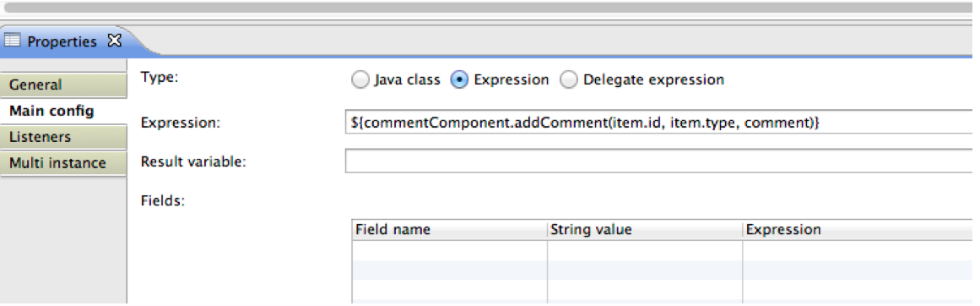Click the Delegate expression label
The image size is (980, 306).
tap(653, 80)
